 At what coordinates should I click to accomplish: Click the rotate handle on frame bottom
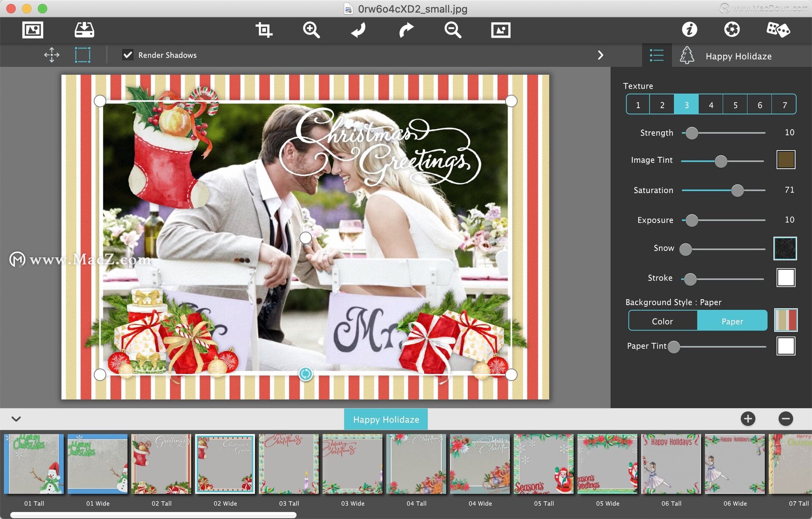[x=305, y=374]
